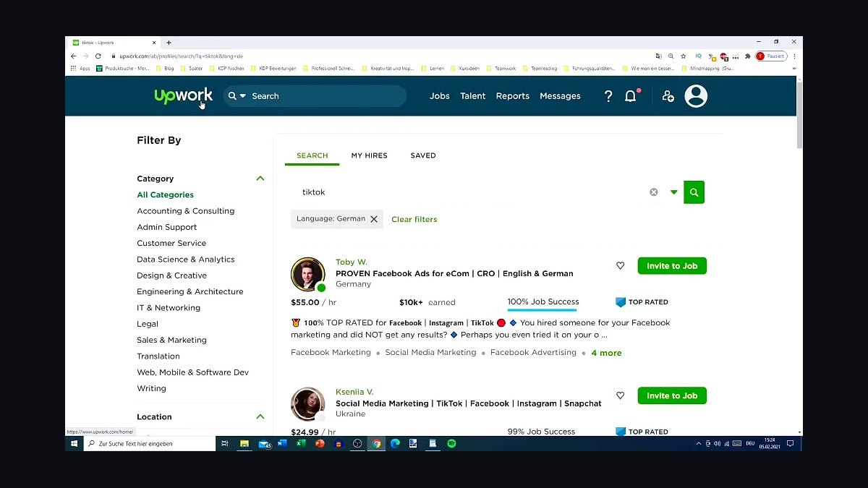Switch to the MY HIRES tab
This screenshot has height=488, width=868.
(x=369, y=155)
